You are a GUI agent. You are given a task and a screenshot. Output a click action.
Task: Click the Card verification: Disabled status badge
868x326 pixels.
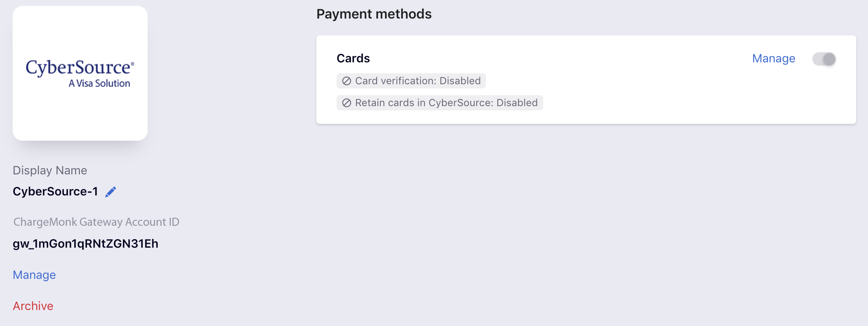(411, 81)
